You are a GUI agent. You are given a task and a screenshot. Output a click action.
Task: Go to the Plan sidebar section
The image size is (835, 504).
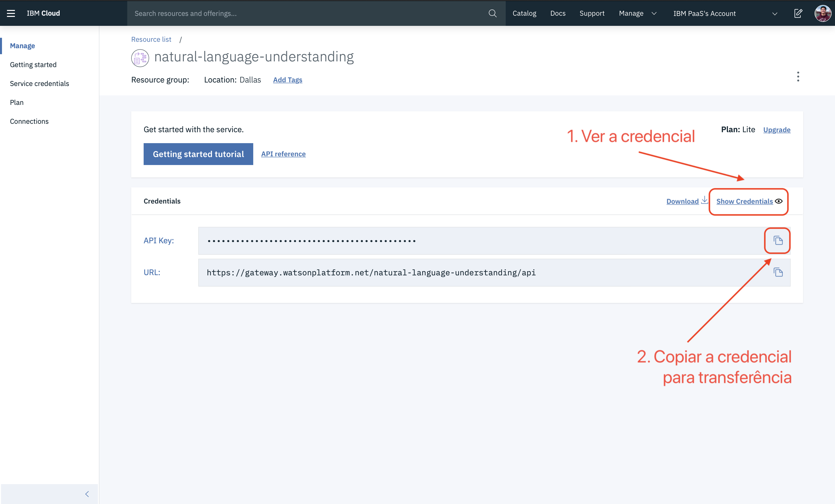[17, 102]
